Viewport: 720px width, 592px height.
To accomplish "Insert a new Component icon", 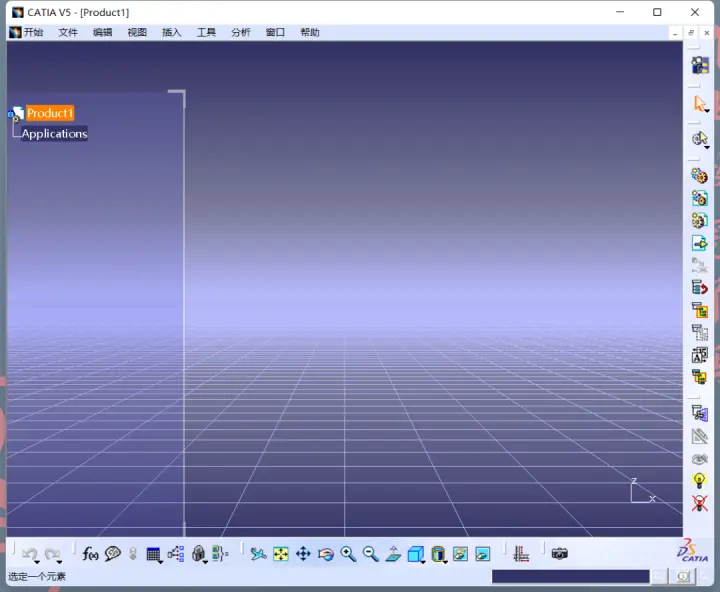I will pyautogui.click(x=699, y=176).
